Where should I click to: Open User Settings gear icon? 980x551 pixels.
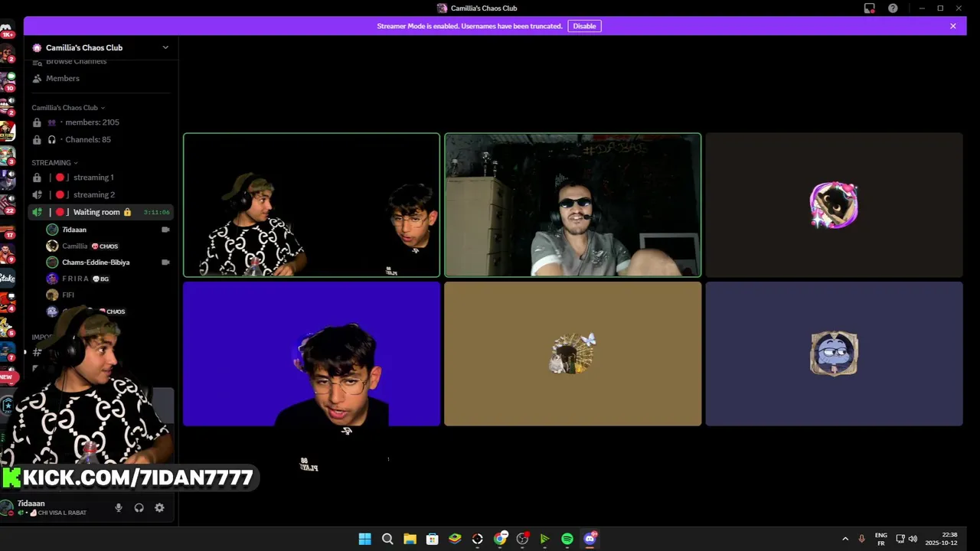(x=159, y=507)
